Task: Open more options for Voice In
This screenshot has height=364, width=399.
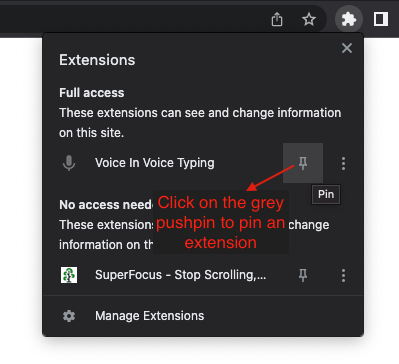Action: [x=343, y=163]
